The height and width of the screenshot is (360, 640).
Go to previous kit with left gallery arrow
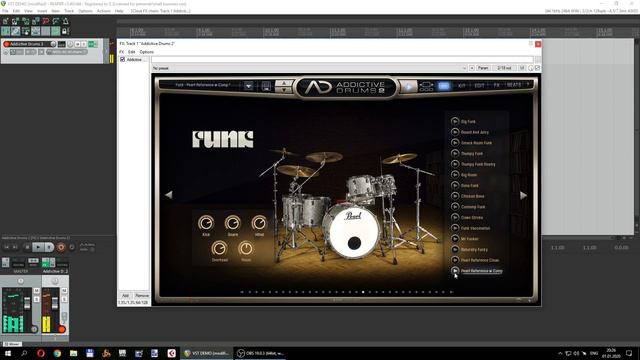[x=169, y=195]
